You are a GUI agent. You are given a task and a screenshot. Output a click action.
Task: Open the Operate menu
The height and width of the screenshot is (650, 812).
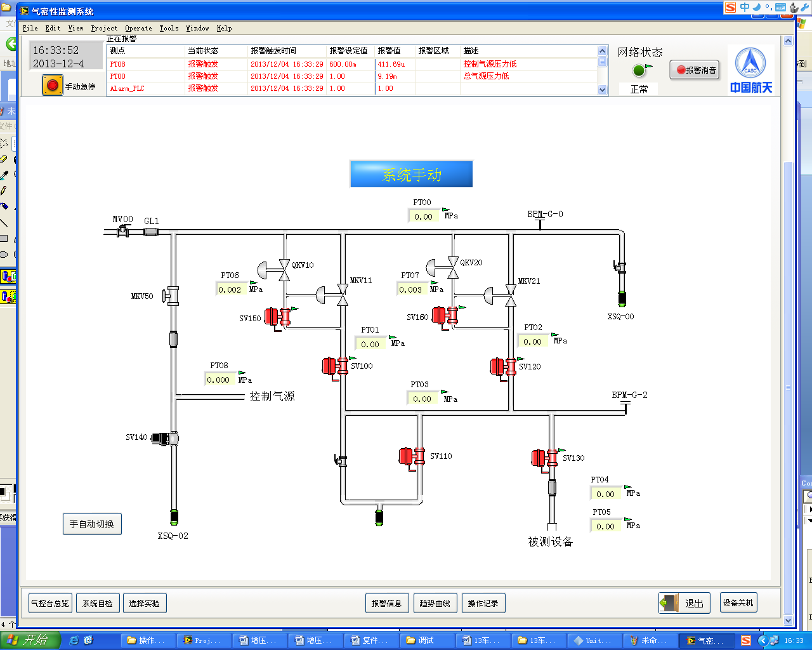138,28
